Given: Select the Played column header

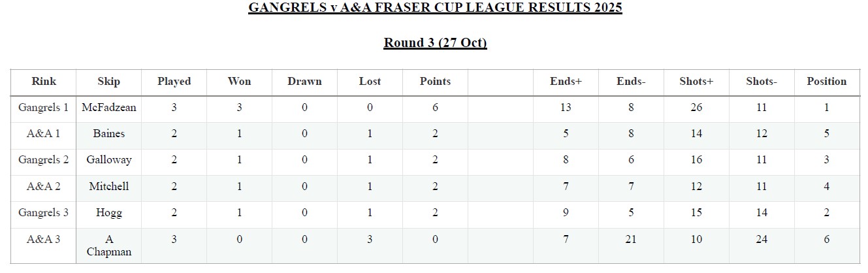Looking at the screenshot, I should [174, 82].
